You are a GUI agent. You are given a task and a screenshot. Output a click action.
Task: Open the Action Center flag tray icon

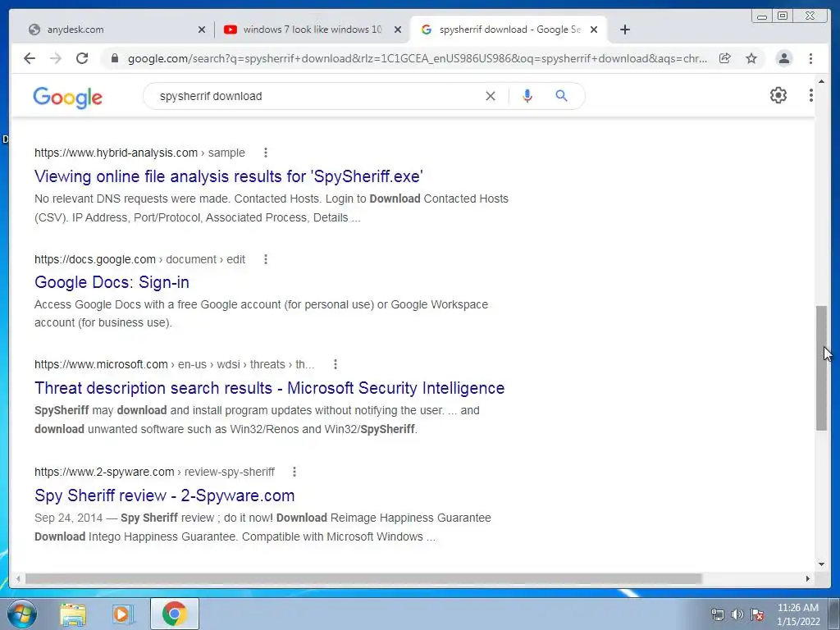click(757, 614)
